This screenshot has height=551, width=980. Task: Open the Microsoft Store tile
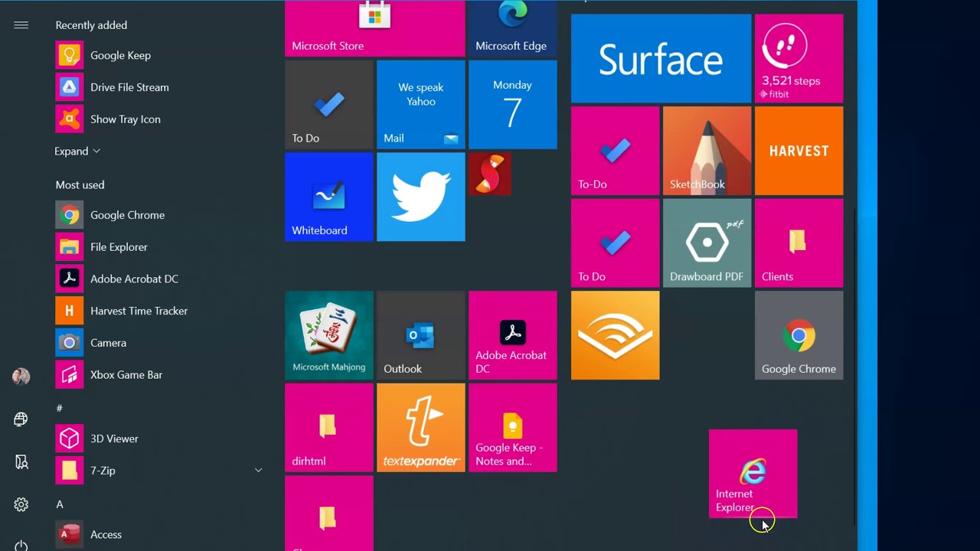tap(375, 28)
